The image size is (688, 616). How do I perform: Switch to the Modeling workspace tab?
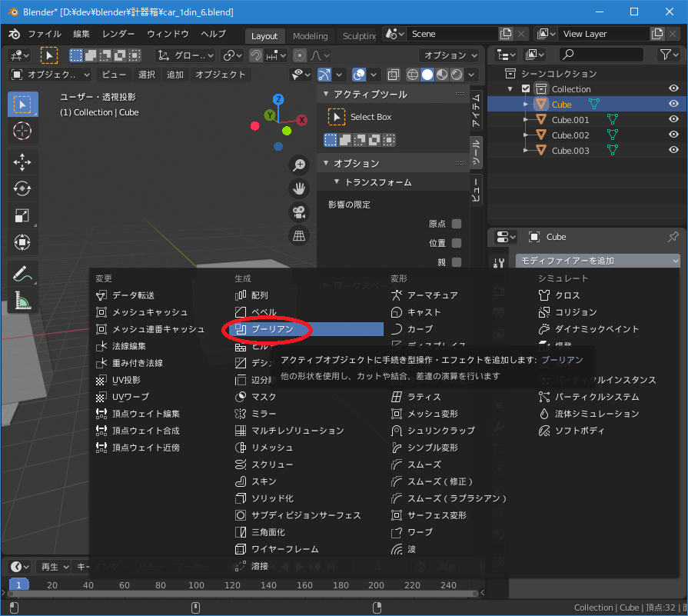[x=310, y=36]
